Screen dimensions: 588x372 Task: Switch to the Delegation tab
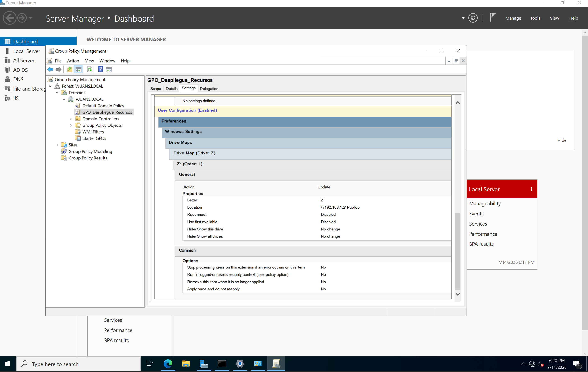tap(209, 89)
